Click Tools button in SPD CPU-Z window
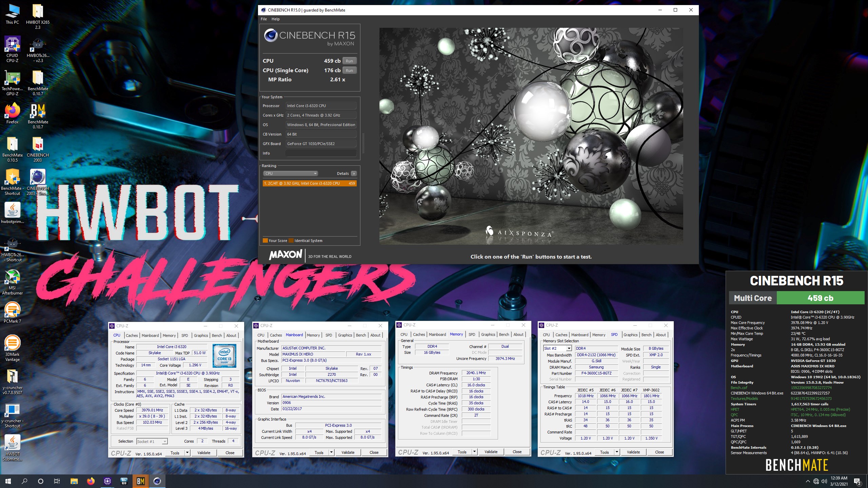Screen dimensions: 868x488 [604, 452]
